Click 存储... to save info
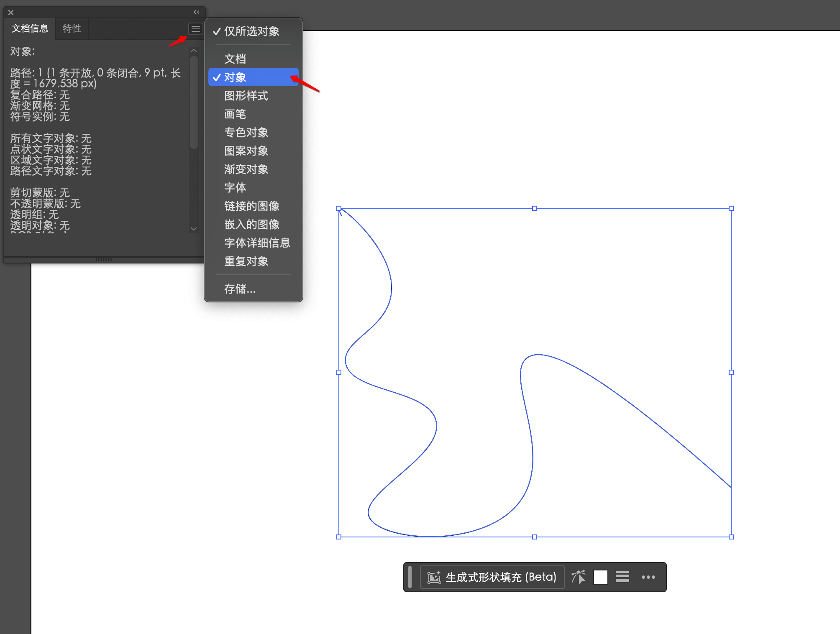The height and width of the screenshot is (634, 840). coord(240,289)
